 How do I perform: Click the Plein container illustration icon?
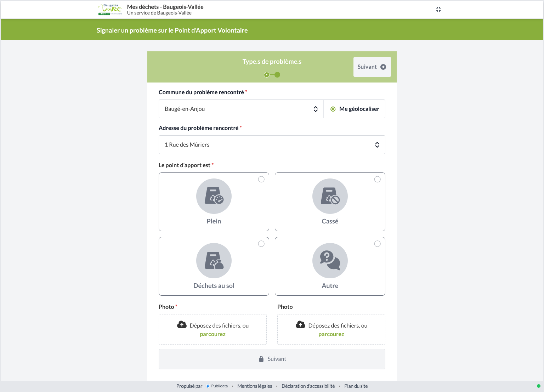[214, 196]
